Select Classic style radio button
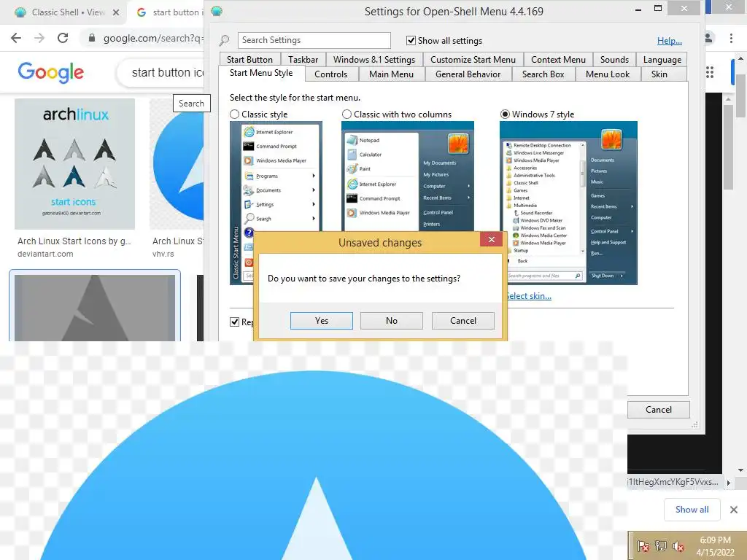 point(234,114)
